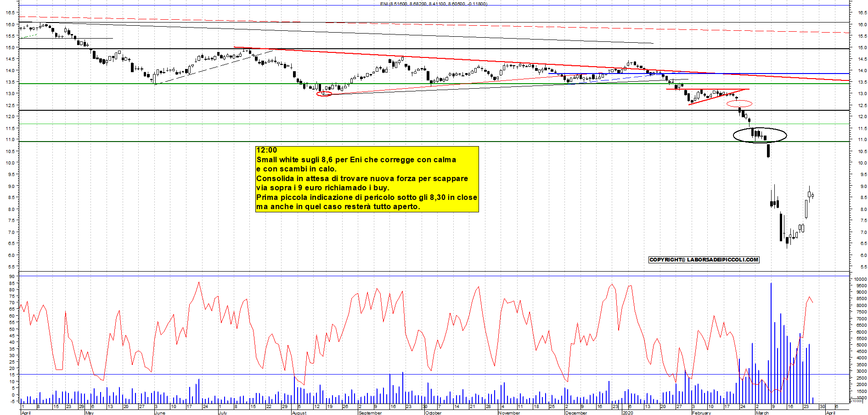The height and width of the screenshot is (415, 868).
Task: Click "50" on the left indicator scale
Action: click(12, 330)
